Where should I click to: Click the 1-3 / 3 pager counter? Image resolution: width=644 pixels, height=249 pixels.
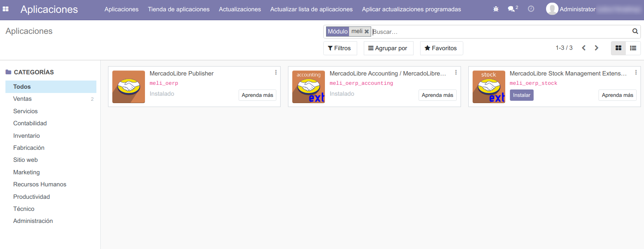(564, 48)
